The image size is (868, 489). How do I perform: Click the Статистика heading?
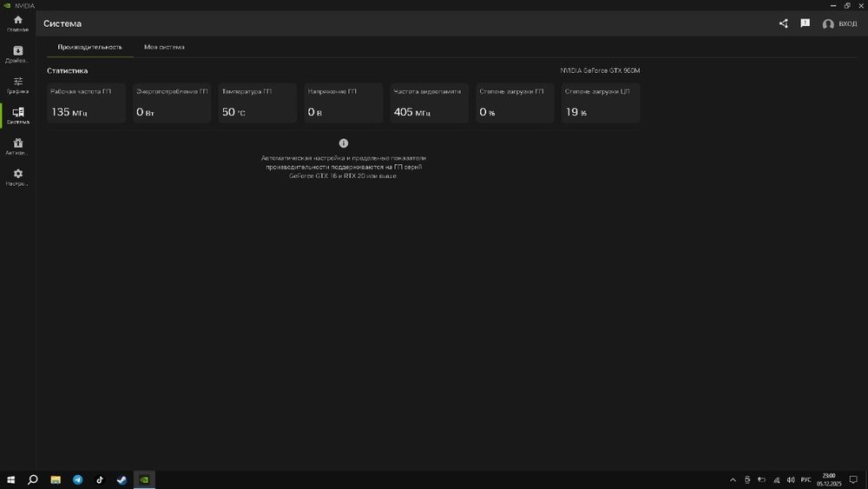pos(67,71)
